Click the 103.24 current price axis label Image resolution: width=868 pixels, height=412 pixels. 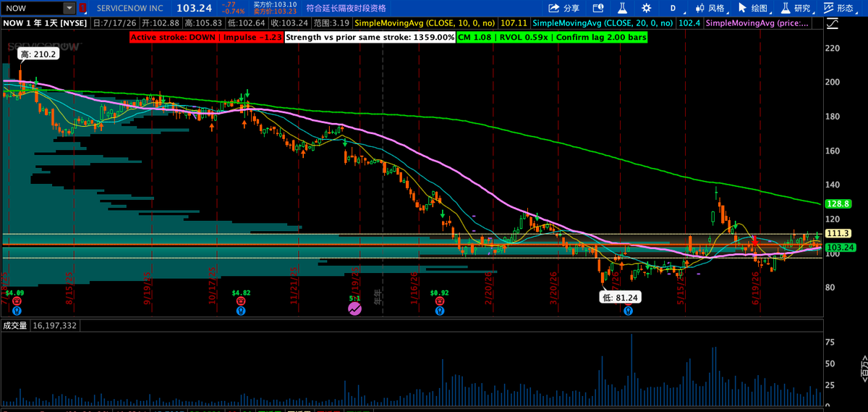[839, 247]
